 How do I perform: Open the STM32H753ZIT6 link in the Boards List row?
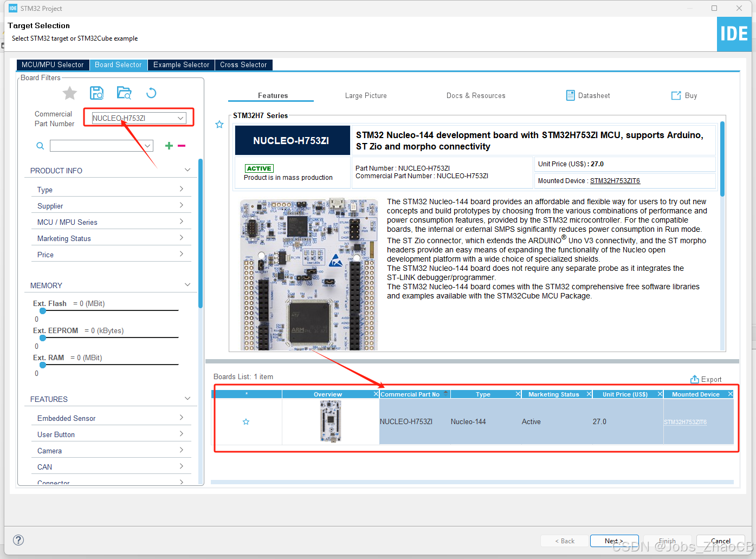685,422
